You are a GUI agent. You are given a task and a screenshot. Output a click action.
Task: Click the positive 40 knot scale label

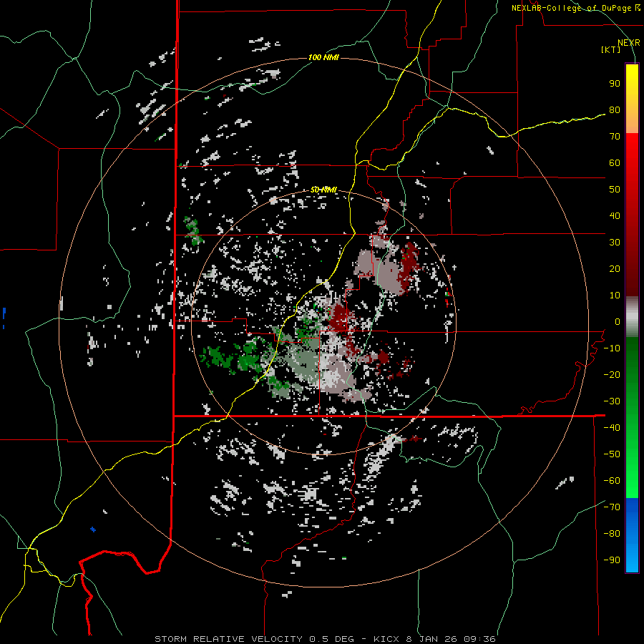point(615,216)
